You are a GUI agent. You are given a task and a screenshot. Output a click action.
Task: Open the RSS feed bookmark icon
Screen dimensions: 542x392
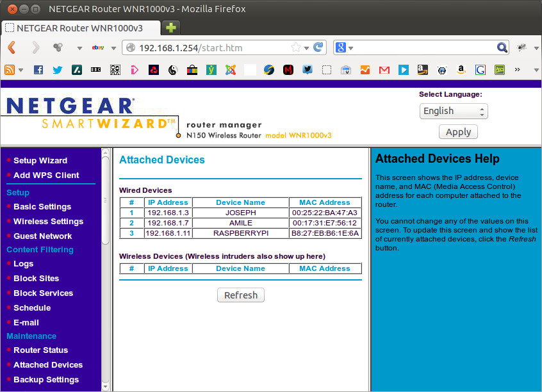click(x=10, y=70)
